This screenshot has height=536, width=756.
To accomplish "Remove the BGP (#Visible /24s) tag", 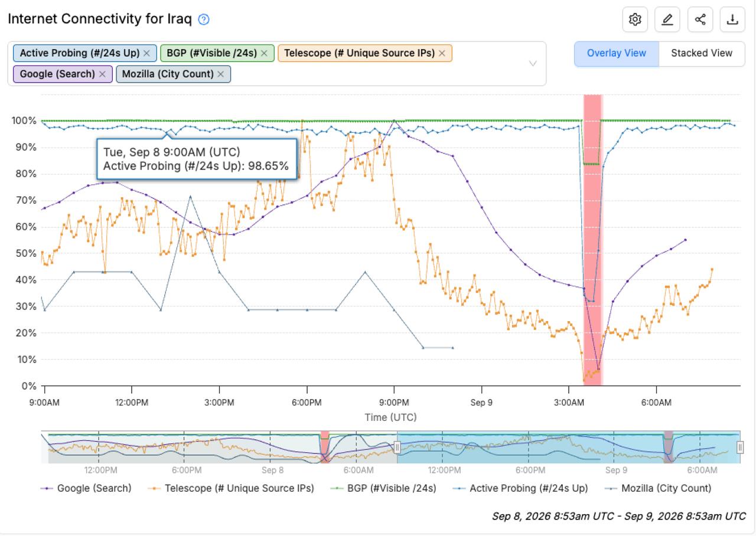I will tap(264, 53).
